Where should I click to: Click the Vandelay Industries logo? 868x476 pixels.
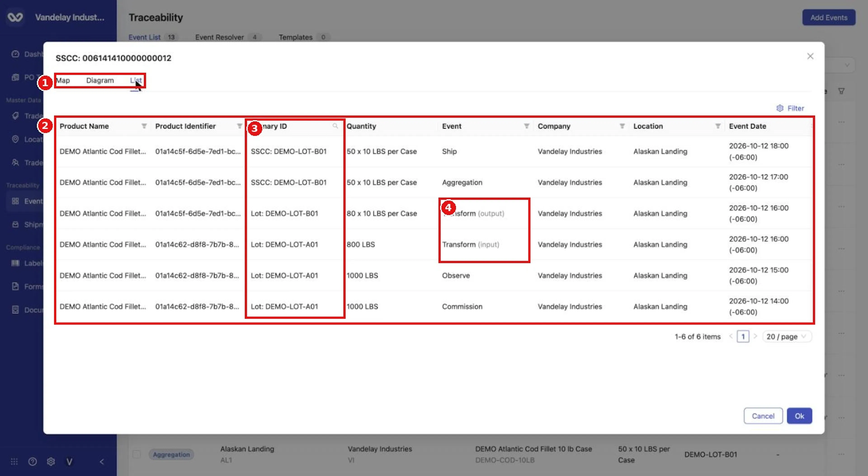tap(15, 17)
